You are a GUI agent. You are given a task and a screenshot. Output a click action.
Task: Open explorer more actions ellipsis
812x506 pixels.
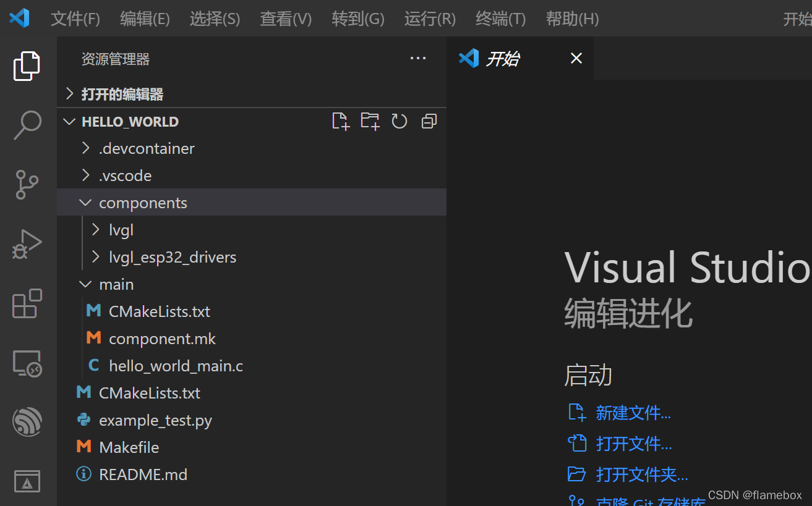(418, 59)
